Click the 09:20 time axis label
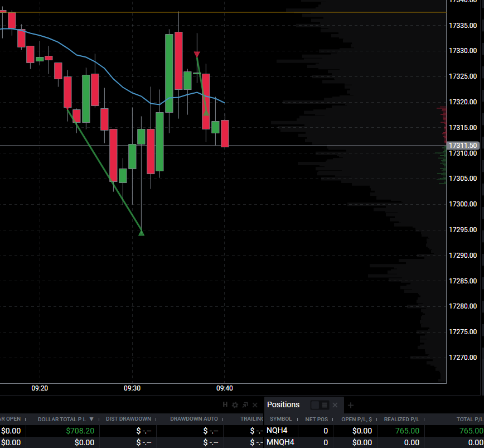This screenshot has height=448, width=484. pos(40,388)
